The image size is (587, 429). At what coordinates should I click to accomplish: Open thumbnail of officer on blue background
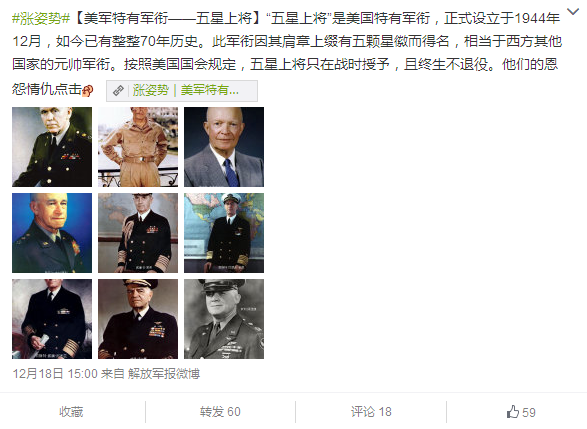click(52, 233)
